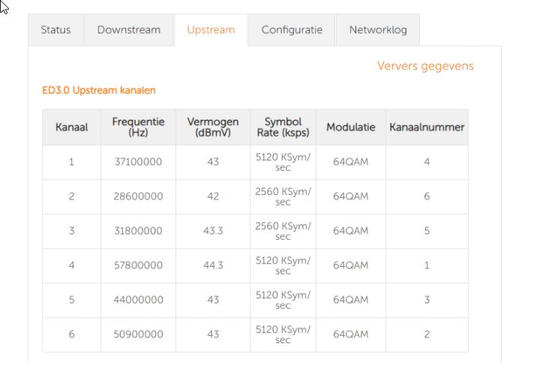Click the Symbol Rate (ksps) column header
Viewport: 549px width, 392px height.
[283, 127]
